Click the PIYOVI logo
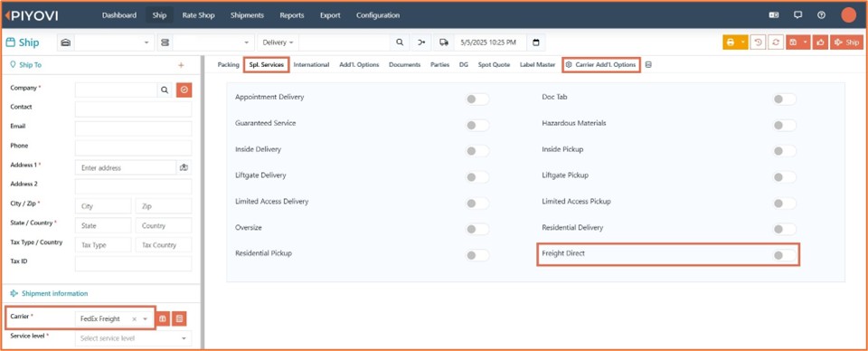868x351 pixels. coord(31,15)
